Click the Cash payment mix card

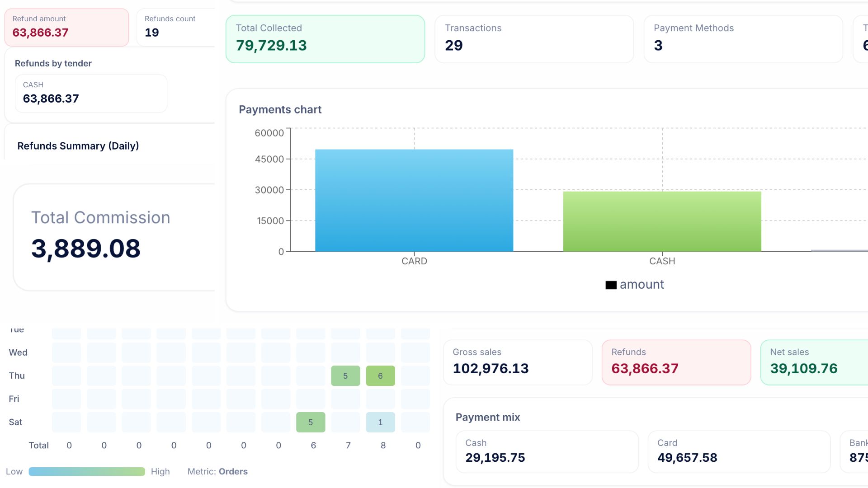click(x=547, y=451)
